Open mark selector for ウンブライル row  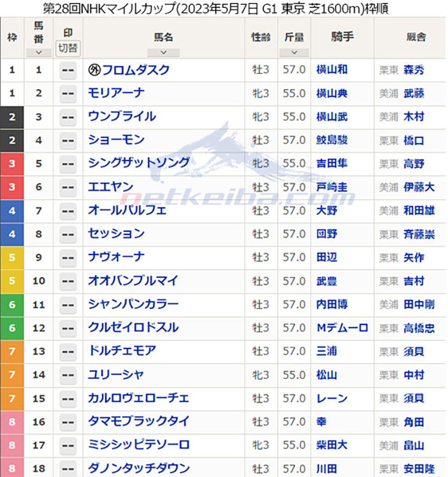point(67,117)
